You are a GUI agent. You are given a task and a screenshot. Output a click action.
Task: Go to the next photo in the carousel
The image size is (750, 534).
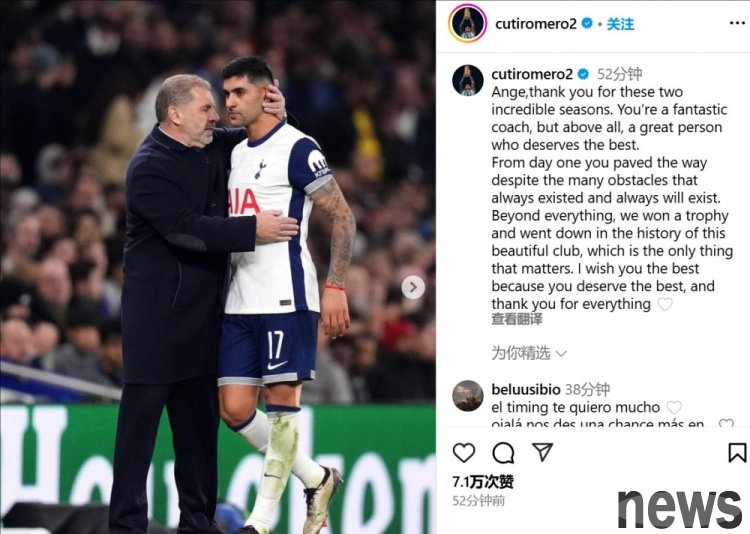point(413,287)
